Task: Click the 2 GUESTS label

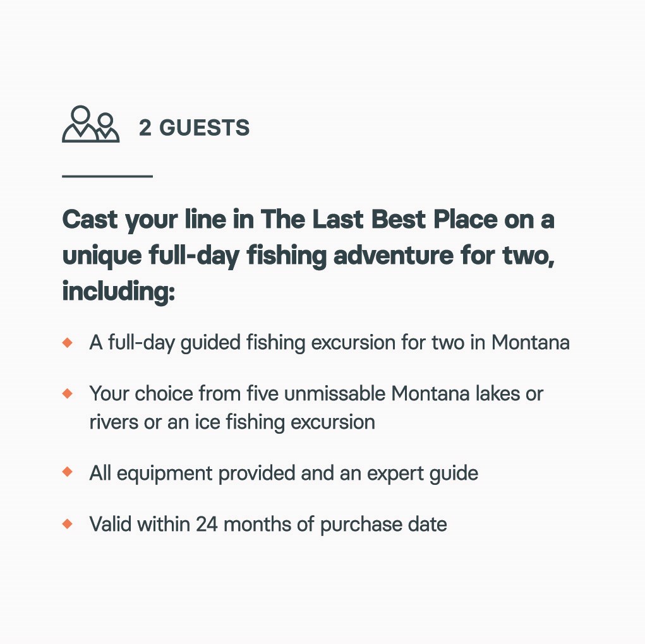Action: coord(194,128)
